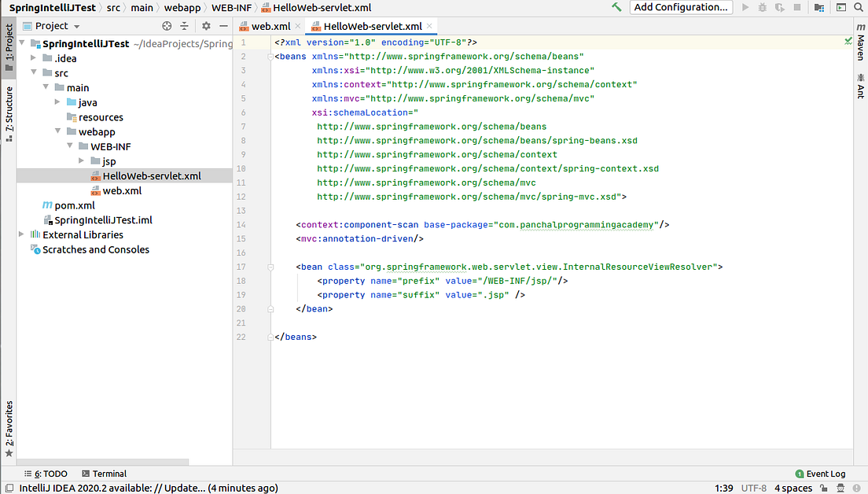Collapse the main folder in the tree

pyautogui.click(x=46, y=87)
